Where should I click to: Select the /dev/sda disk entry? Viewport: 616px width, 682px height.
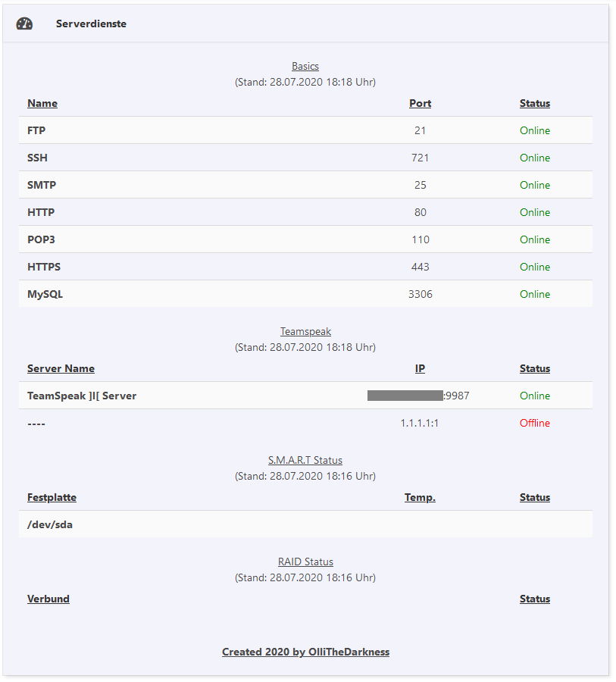[50, 524]
